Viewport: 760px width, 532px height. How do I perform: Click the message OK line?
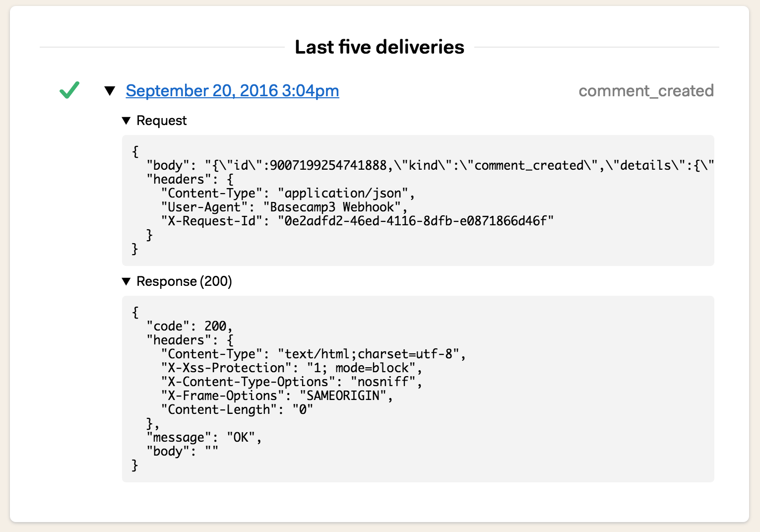click(204, 437)
